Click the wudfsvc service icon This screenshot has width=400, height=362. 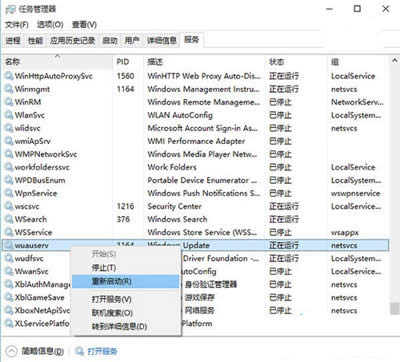[9, 258]
